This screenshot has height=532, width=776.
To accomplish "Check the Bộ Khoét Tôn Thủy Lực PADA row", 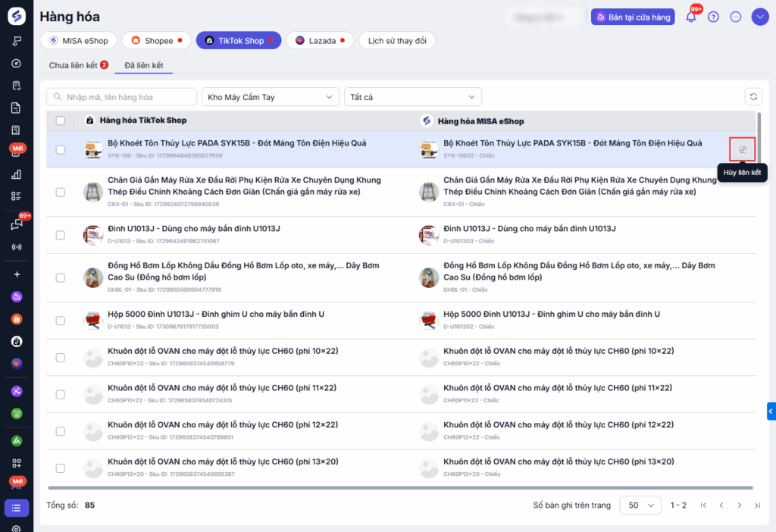I will [x=61, y=149].
